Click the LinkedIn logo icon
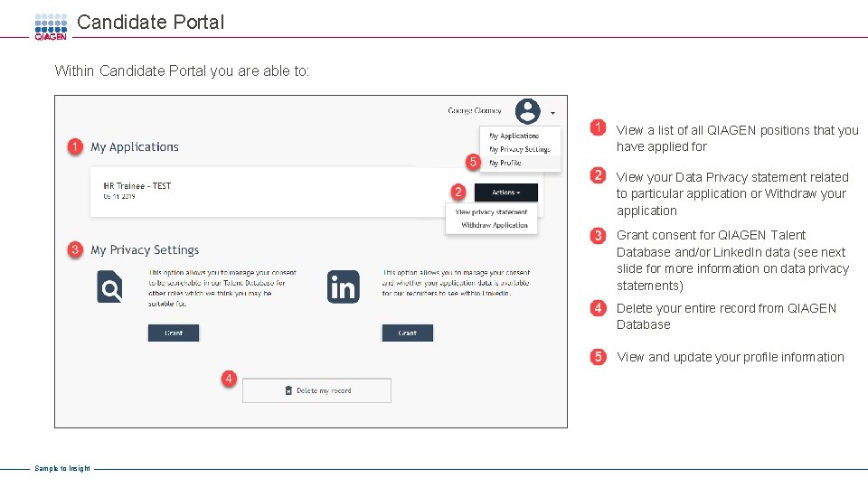Viewport: 868px width, 488px height. pos(344,287)
